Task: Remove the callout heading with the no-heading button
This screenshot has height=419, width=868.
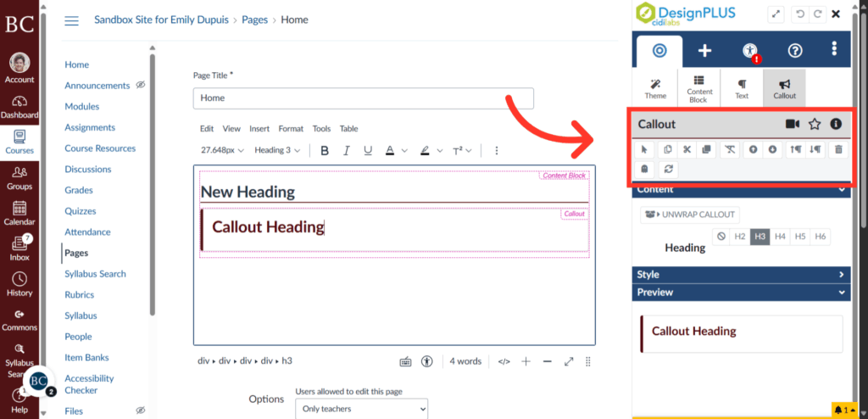Action: [x=721, y=237]
